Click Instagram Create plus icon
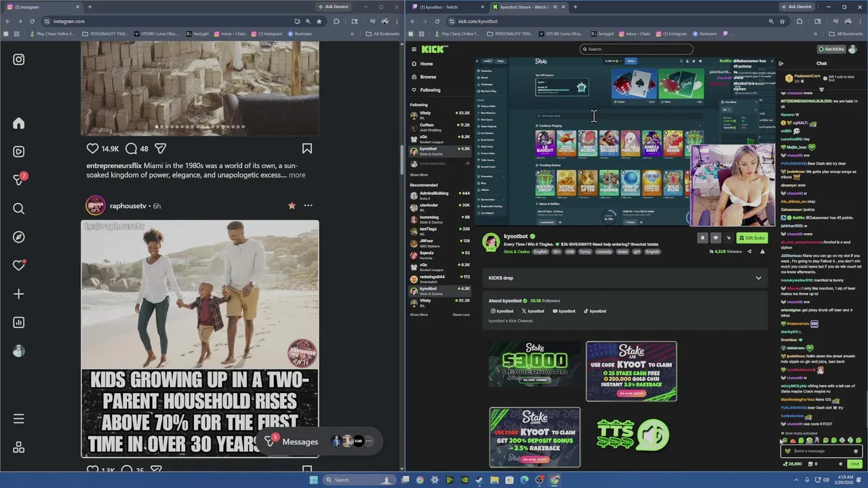868x488 pixels. (x=19, y=294)
